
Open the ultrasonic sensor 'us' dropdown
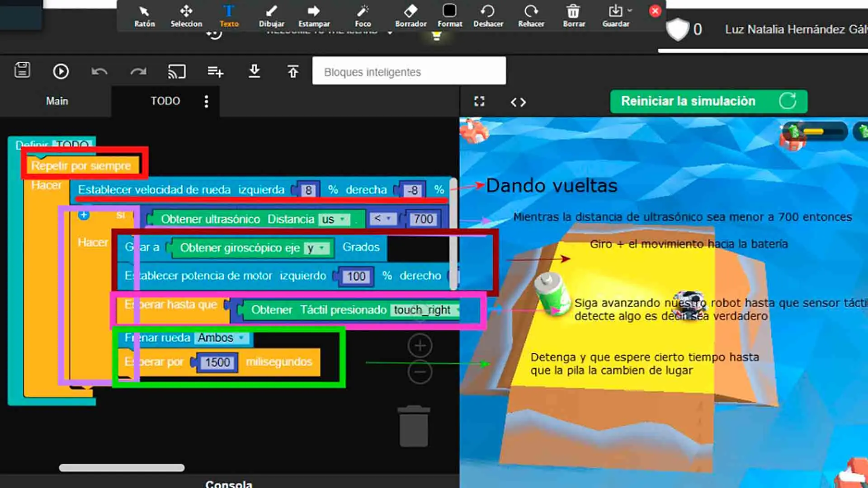pyautogui.click(x=334, y=219)
